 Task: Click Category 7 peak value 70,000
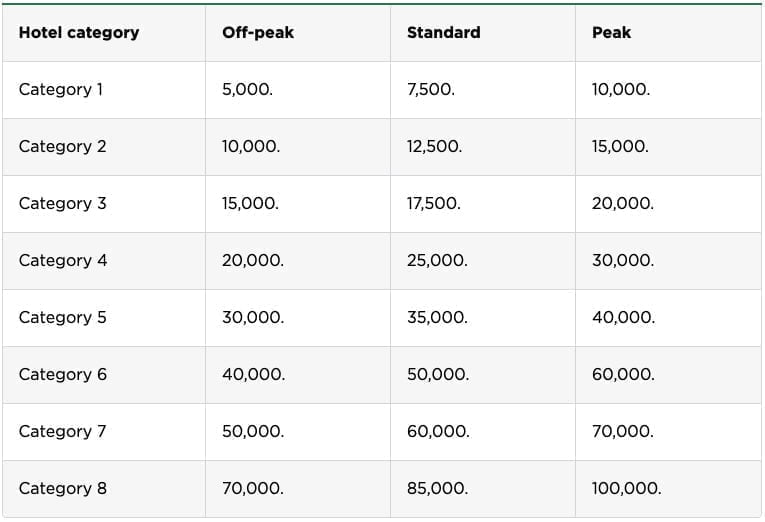pyautogui.click(x=622, y=431)
